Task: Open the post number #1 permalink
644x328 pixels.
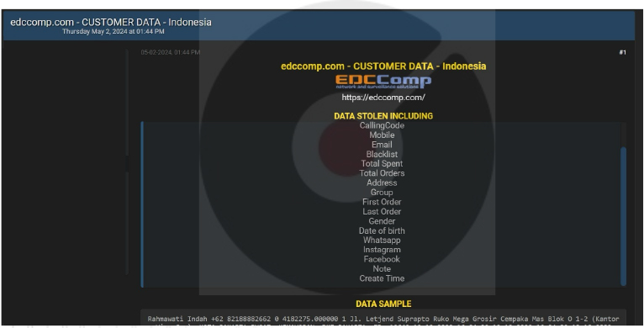Action: pos(623,52)
